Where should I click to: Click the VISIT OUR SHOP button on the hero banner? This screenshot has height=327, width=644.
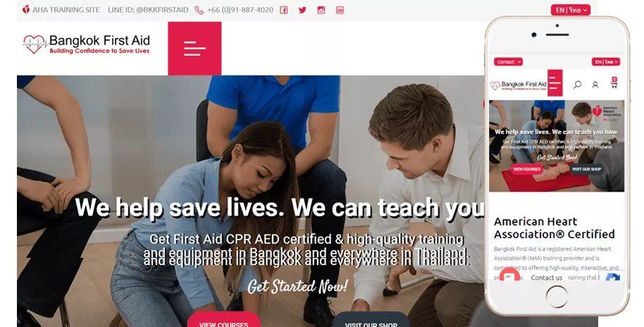click(371, 321)
